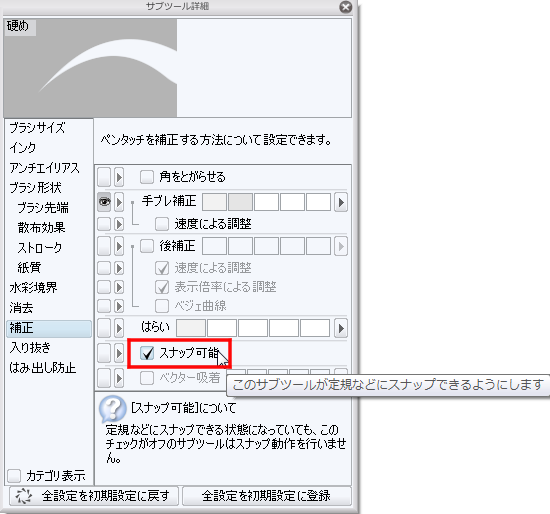Set 手ブレ補正 slider to third segment
Screen dimensions: 550x514
266,202
